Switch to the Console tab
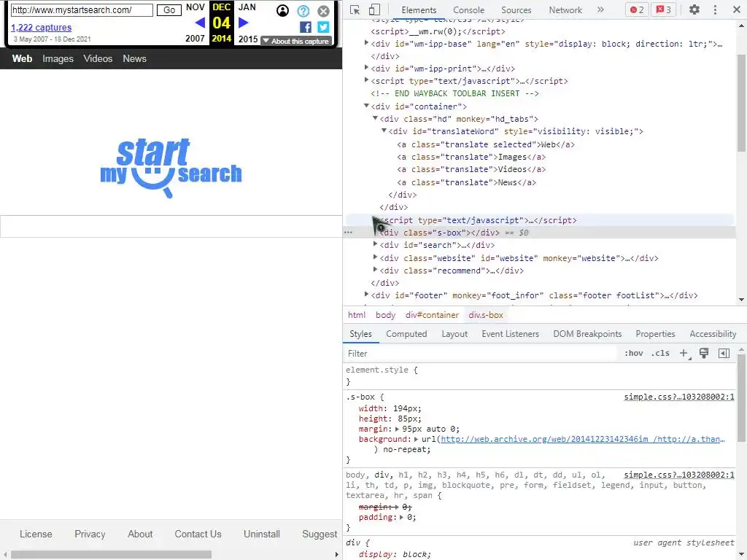Screen dimensions: 747x560 point(469,10)
